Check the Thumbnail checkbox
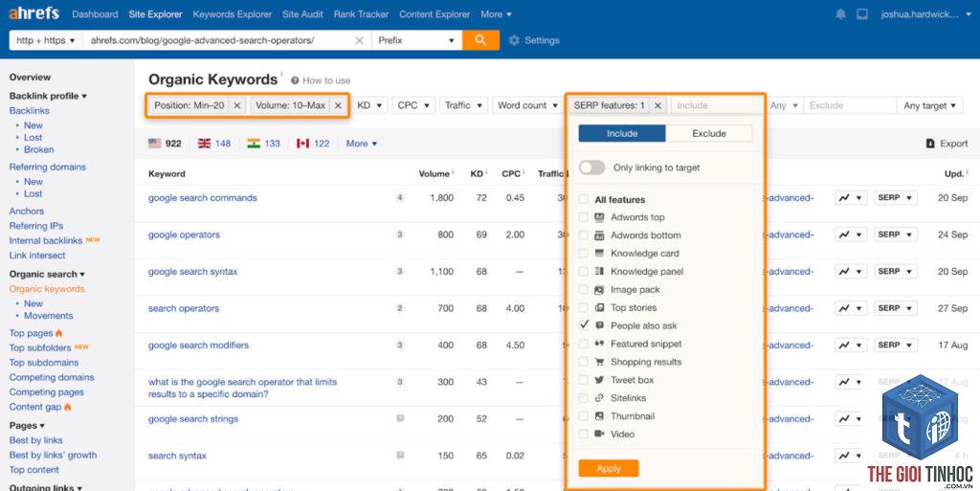980x491 pixels. (583, 416)
